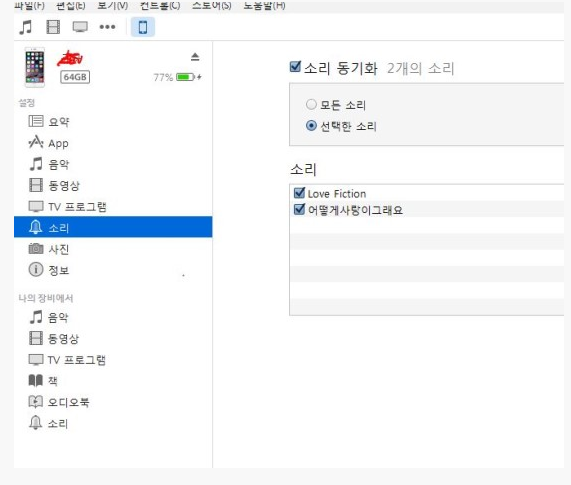Viewport: 571px width, 485px height.
Task: Open 오디오북 audiobooks on device
Action: point(113,402)
